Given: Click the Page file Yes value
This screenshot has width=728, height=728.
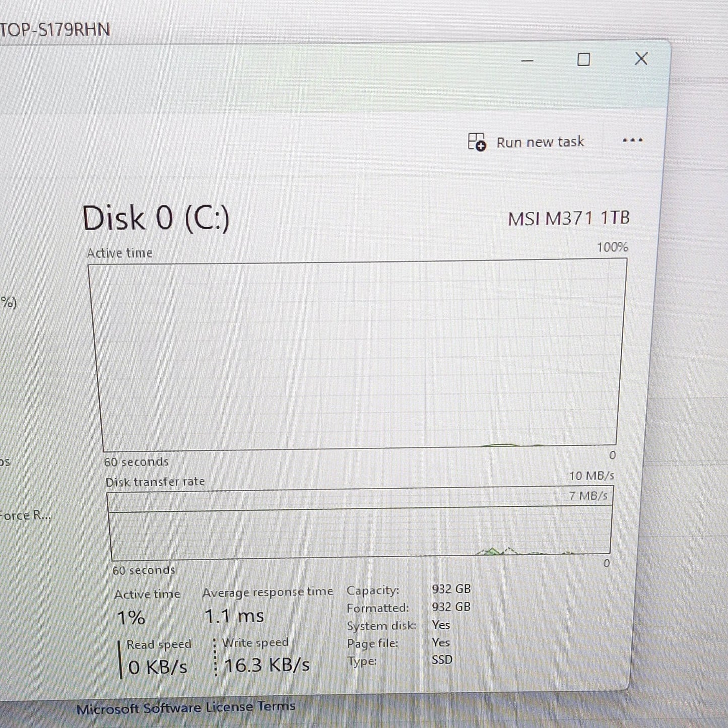Looking at the screenshot, I should [441, 642].
